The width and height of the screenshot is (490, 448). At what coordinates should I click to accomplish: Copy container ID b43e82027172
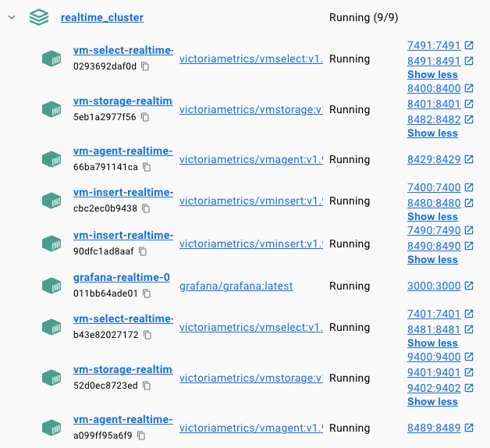[147, 335]
